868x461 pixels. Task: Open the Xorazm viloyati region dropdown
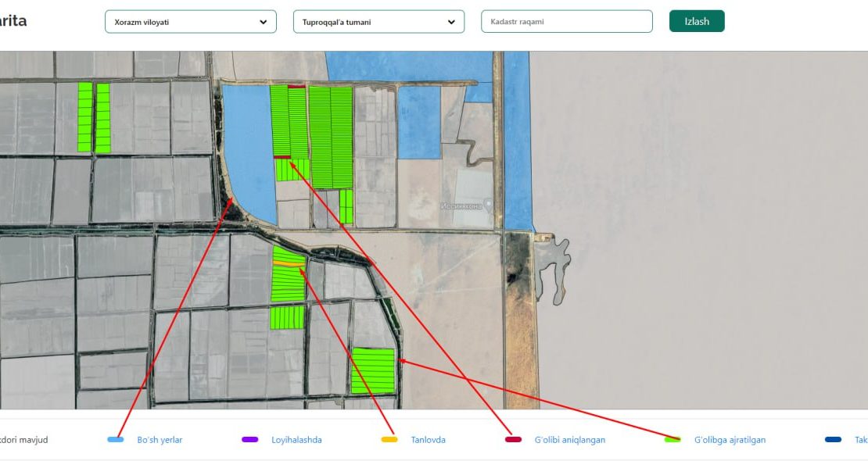pos(190,22)
